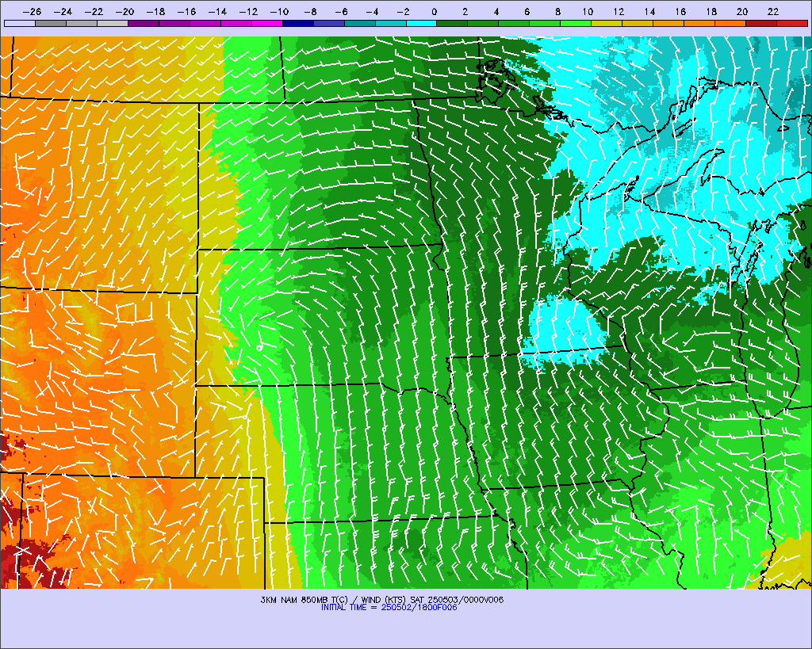
Task: Click the -16 temperature scale label
Action: pyautogui.click(x=186, y=11)
